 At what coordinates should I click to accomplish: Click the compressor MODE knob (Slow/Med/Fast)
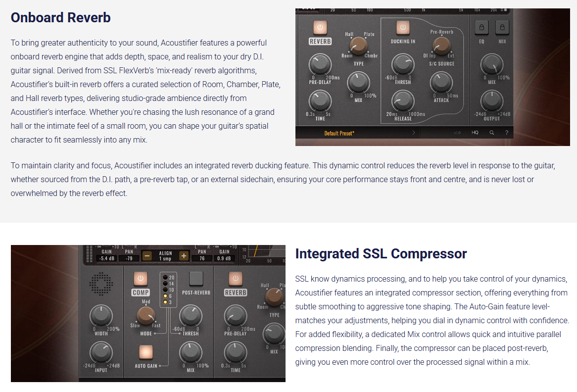[x=146, y=315]
